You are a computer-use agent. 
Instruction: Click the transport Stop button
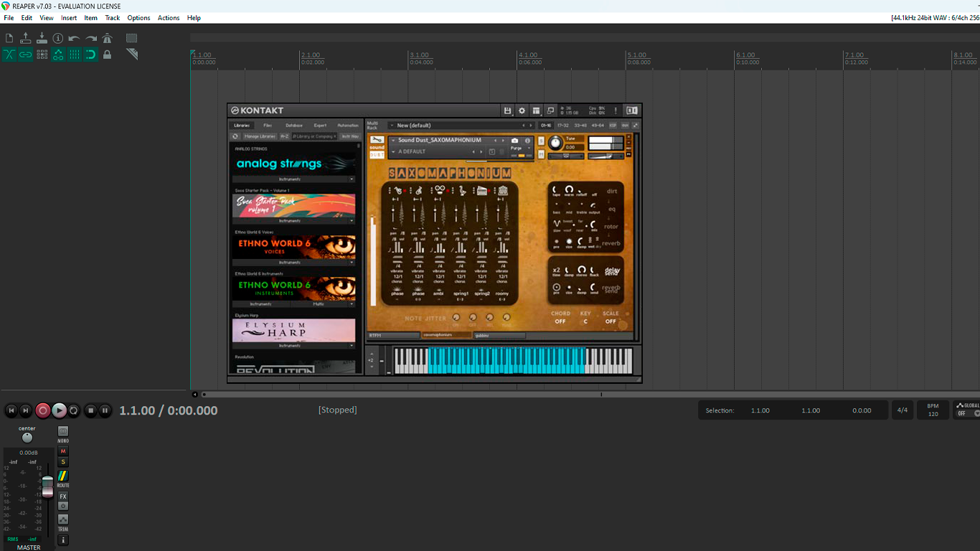[x=90, y=410]
